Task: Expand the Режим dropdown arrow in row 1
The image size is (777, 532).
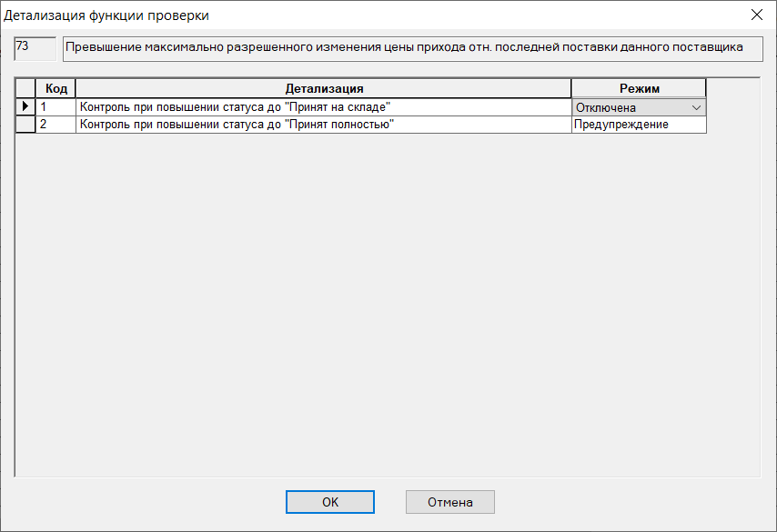Action: tap(696, 107)
